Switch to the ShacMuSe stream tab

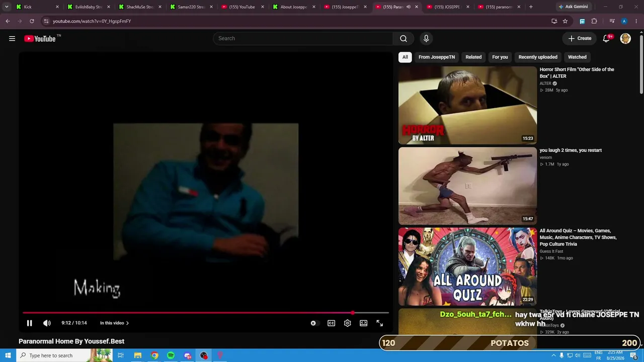(x=140, y=7)
